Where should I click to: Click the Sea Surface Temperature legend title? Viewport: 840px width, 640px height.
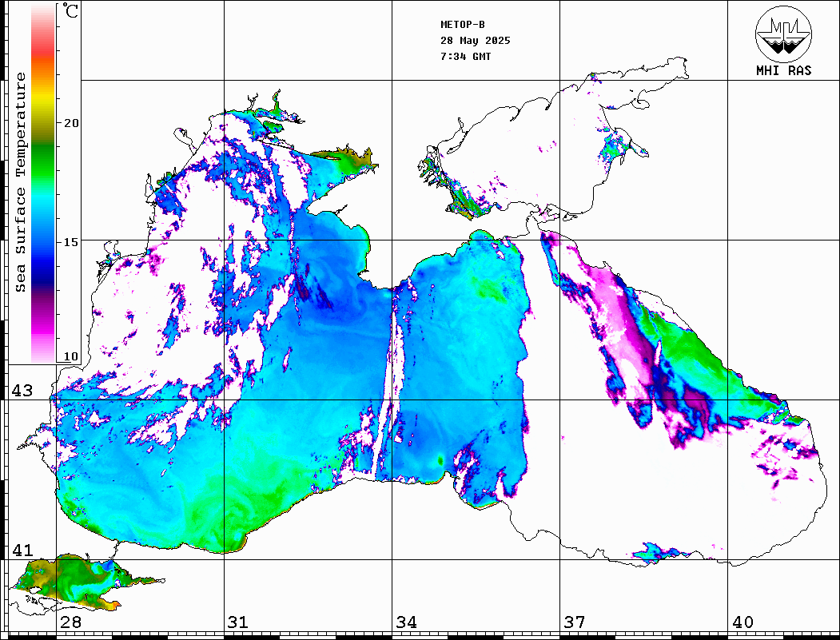[x=20, y=182]
